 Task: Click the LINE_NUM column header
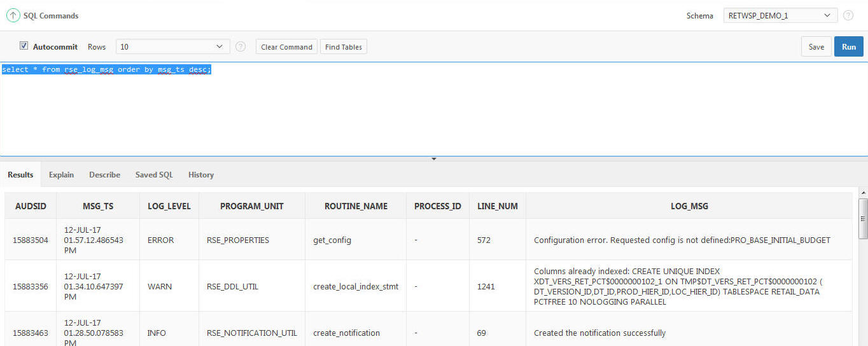(x=498, y=206)
